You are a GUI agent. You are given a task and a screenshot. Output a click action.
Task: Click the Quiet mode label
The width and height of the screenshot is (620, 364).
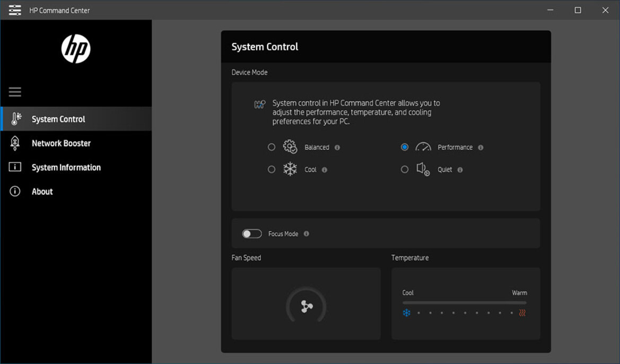pos(444,170)
